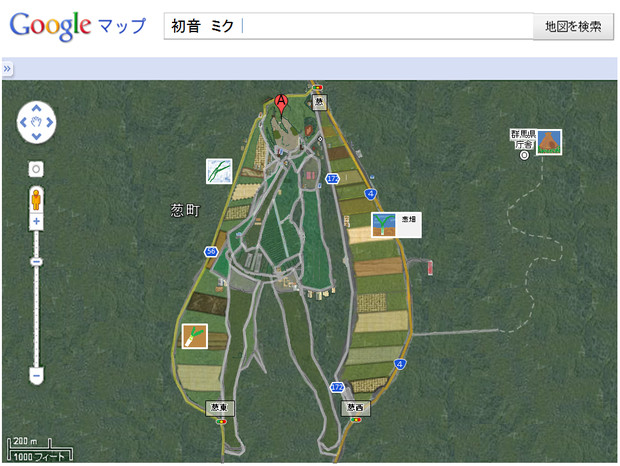Click upper route 172 shield

coord(332,179)
